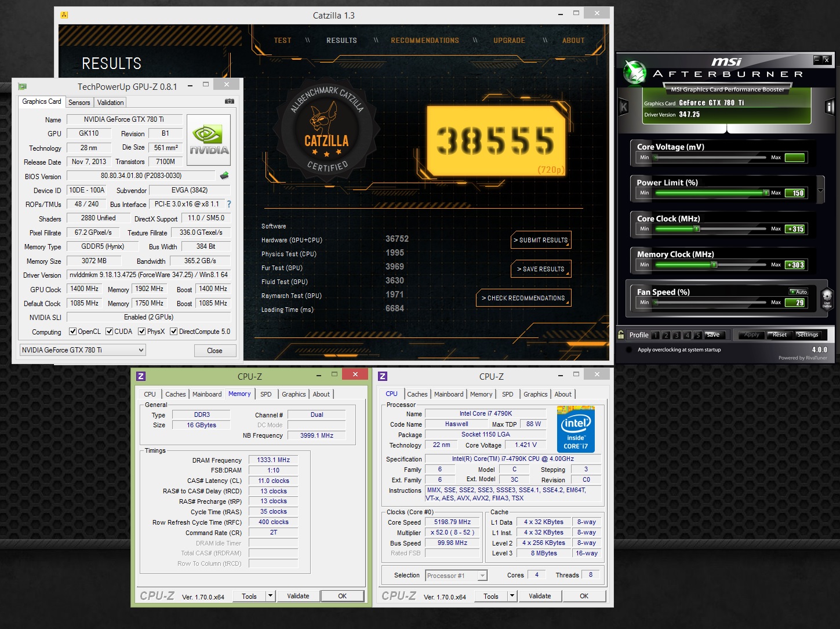Viewport: 840px width, 629px height.
Task: Open Afterburner Settings
Action: [808, 335]
